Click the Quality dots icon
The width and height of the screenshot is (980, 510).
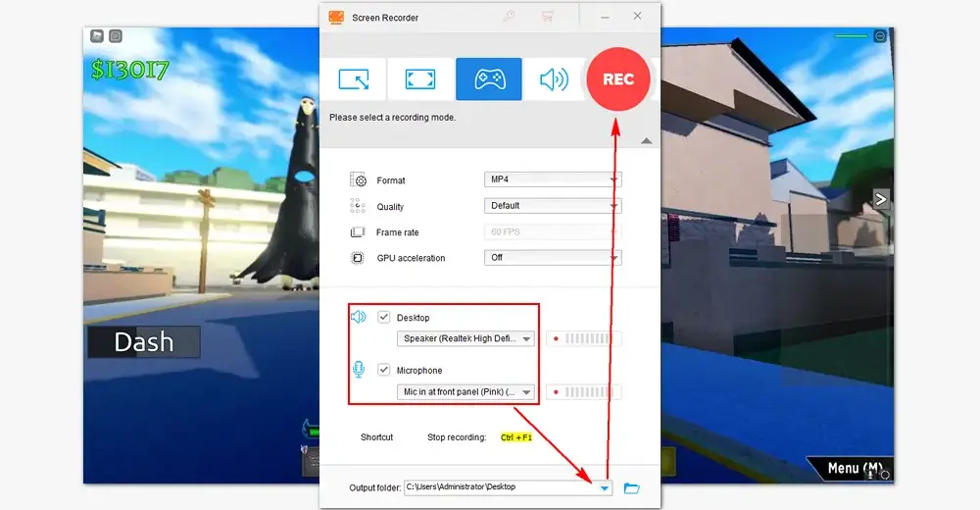[x=358, y=206]
